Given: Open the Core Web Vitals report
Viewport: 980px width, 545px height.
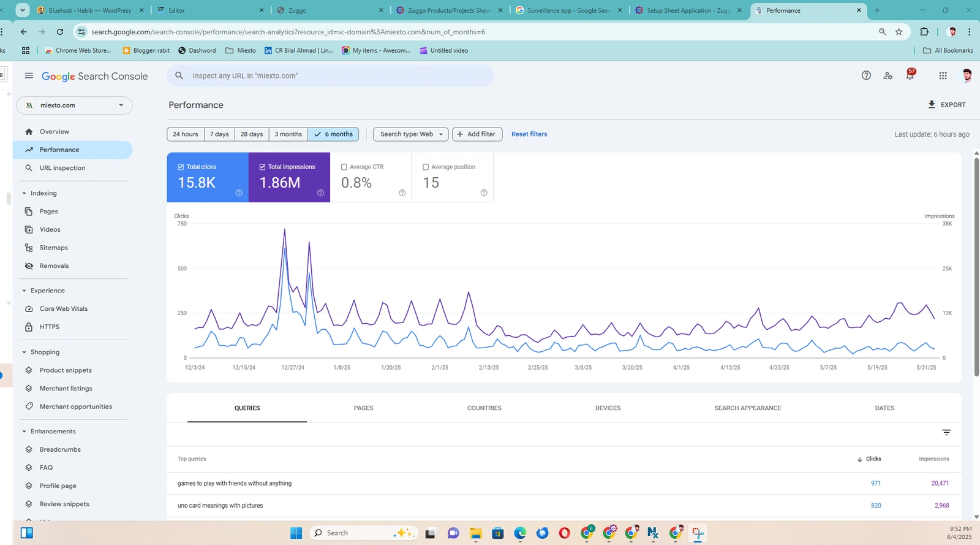Looking at the screenshot, I should coord(73,309).
